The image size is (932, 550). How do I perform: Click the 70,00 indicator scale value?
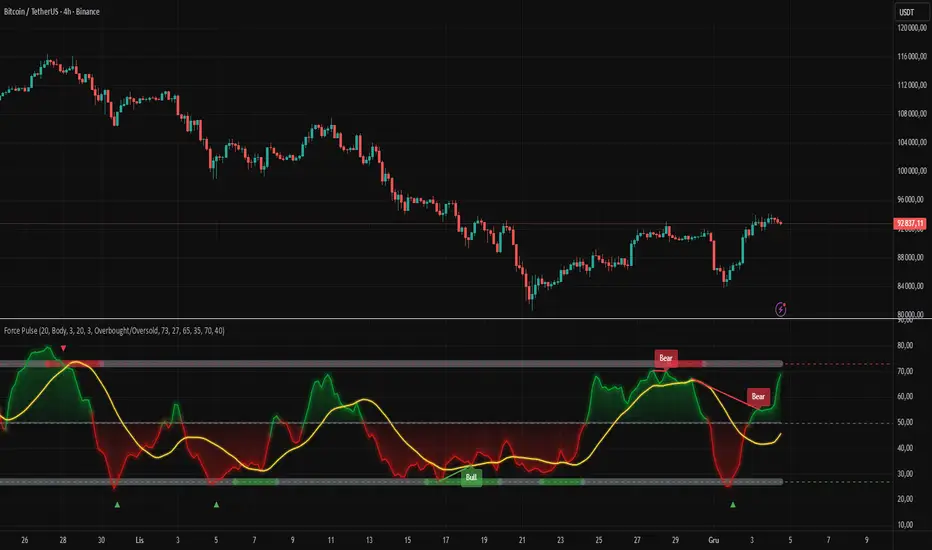(905, 371)
